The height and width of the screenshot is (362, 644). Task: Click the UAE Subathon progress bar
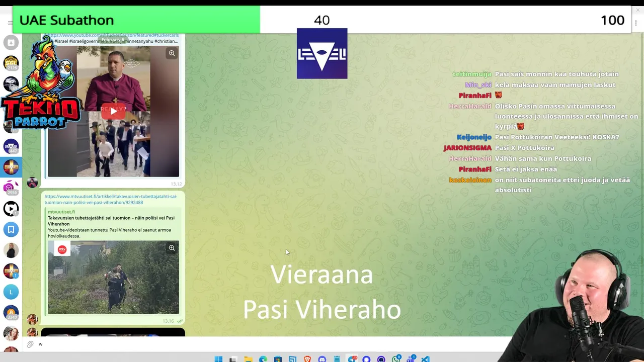322,20
